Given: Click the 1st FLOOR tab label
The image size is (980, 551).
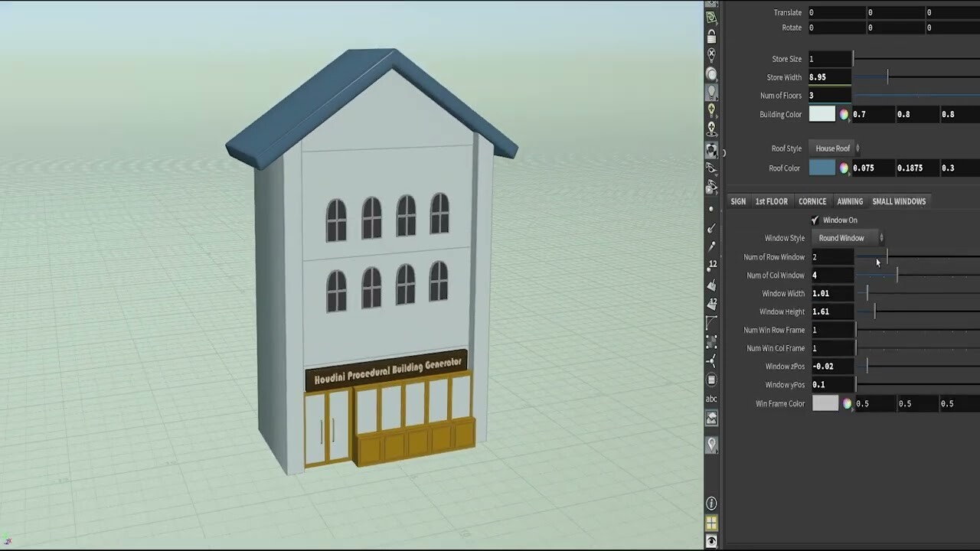Looking at the screenshot, I should tap(770, 201).
